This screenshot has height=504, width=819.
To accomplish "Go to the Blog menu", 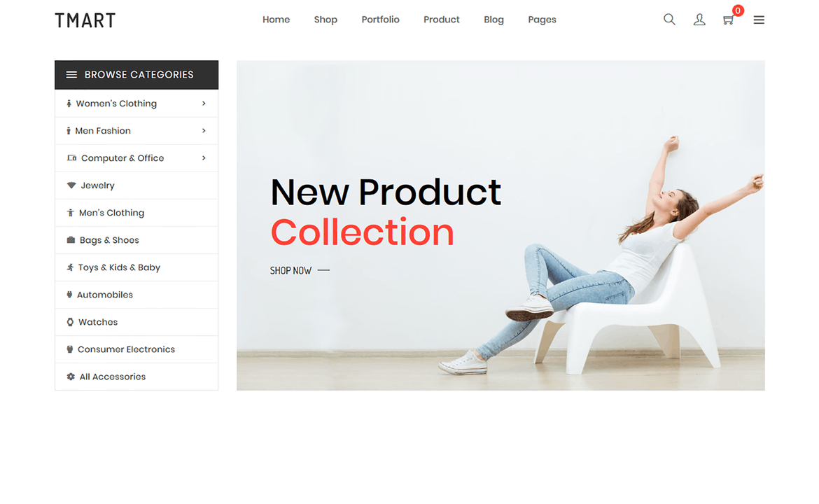I will pos(493,20).
